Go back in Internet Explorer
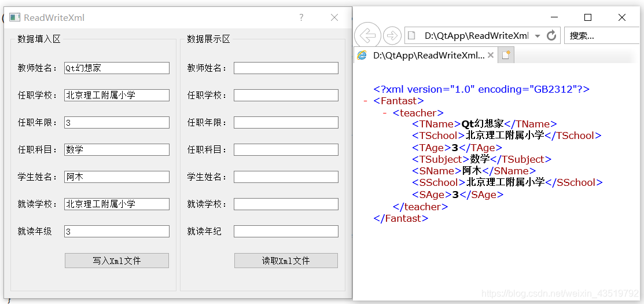Screen dimensions: 644x304 (367, 36)
